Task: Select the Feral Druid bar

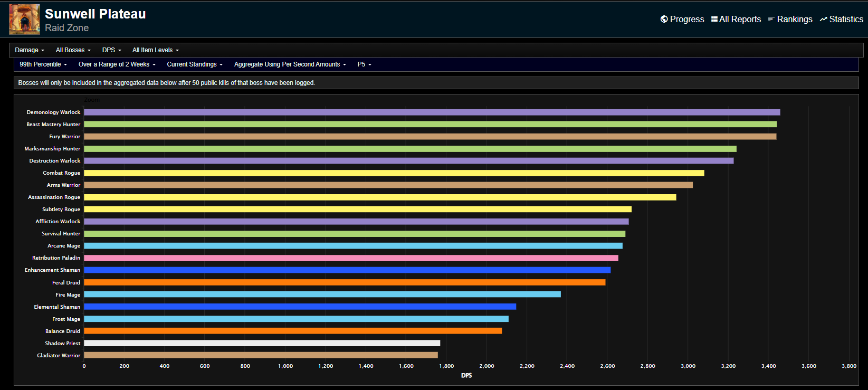Action: pyautogui.click(x=345, y=282)
